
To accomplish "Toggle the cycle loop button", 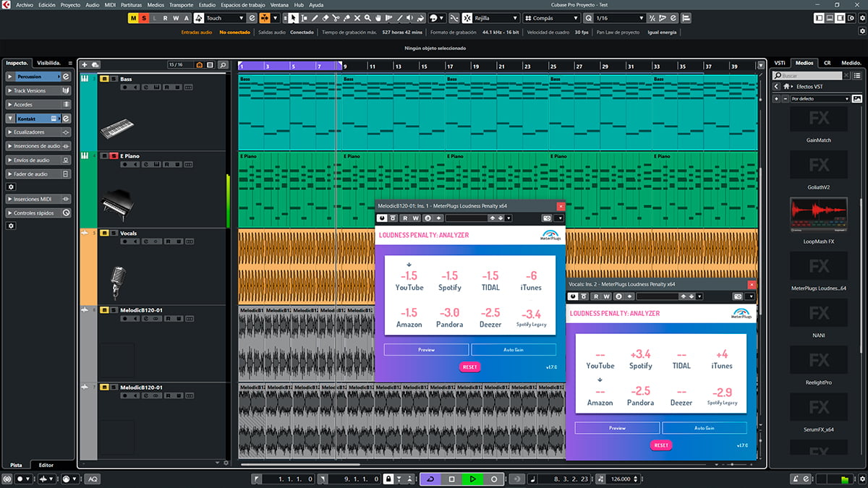I will [430, 479].
